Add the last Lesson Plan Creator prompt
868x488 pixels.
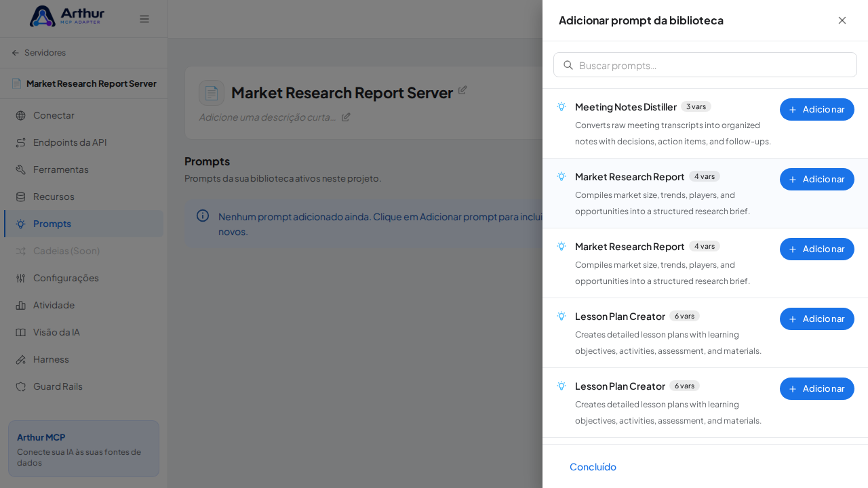tap(817, 388)
